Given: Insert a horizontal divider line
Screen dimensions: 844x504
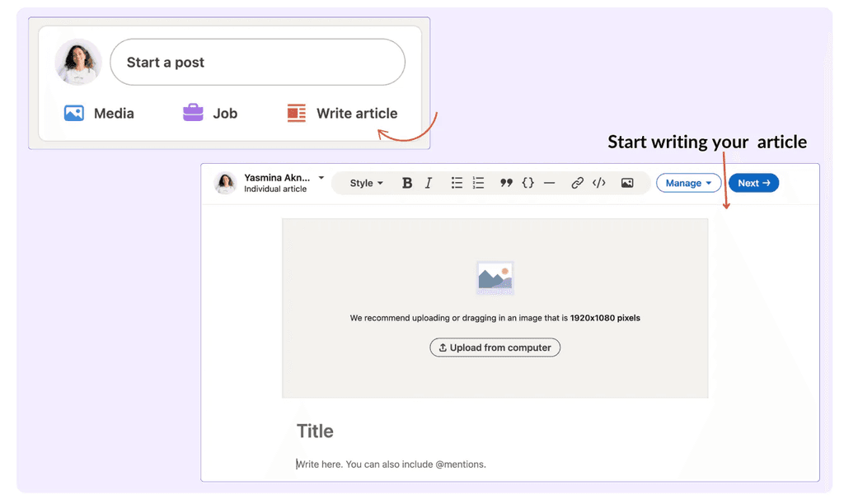Looking at the screenshot, I should (x=550, y=183).
